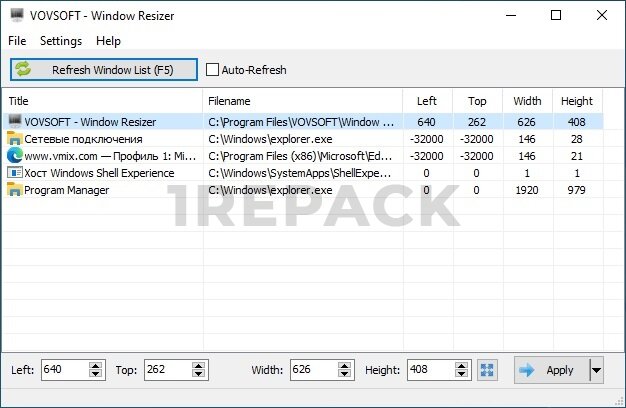Click inside the Left value input field
This screenshot has width=626, height=408.
[63, 370]
